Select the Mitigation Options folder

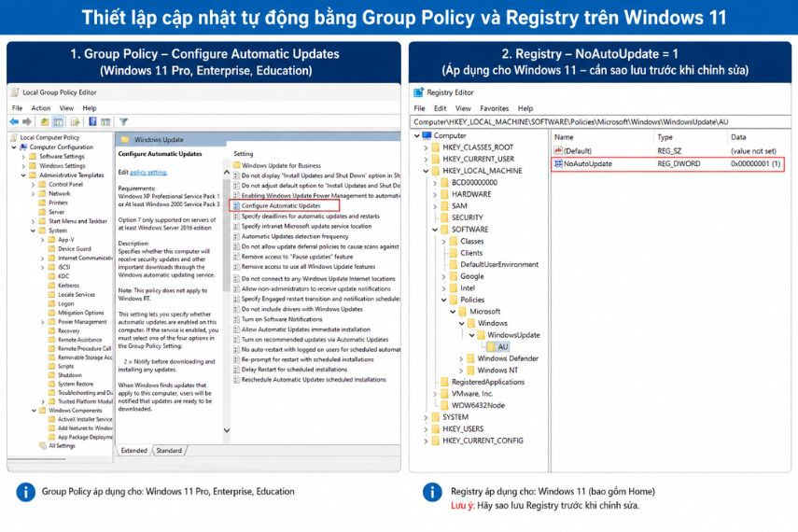[80, 313]
